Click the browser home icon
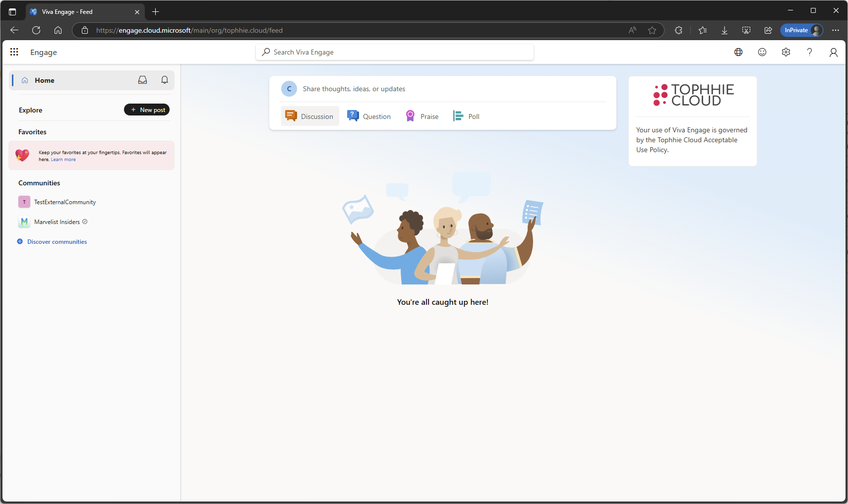Screen dimensions: 848x504 pos(58,30)
